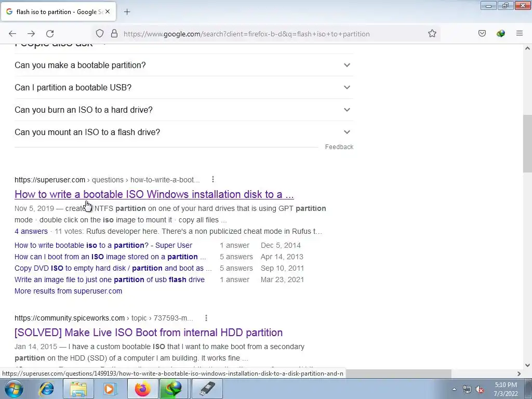
Task: Open Internet Download Manager from the taskbar
Action: [174, 389]
